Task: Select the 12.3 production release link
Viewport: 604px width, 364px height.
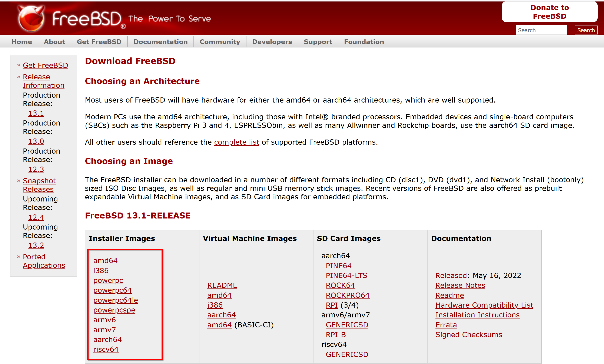Action: pyautogui.click(x=36, y=169)
